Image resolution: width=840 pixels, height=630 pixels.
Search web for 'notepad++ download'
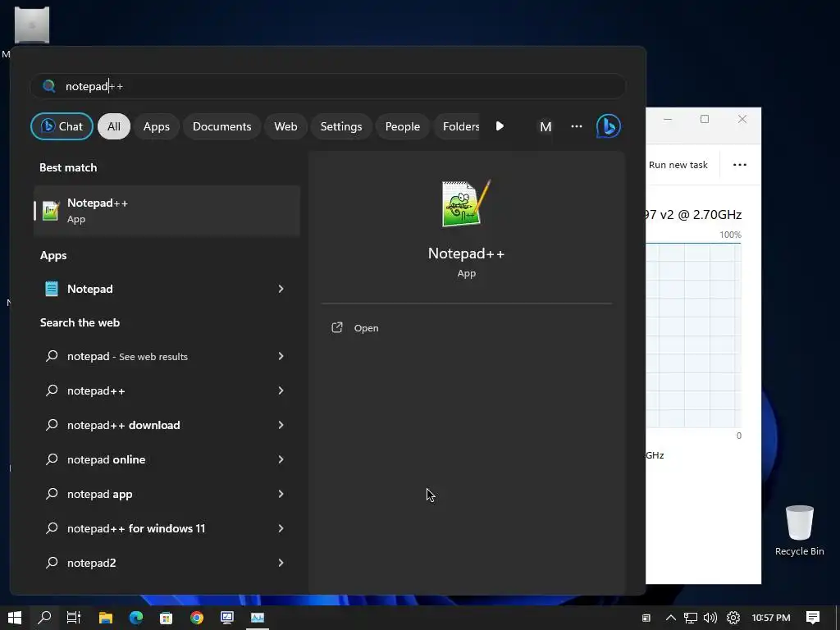pos(123,425)
